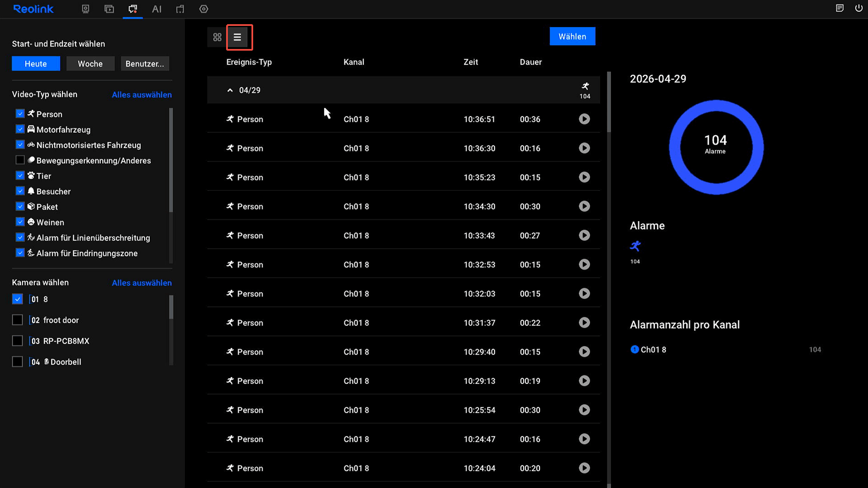The image size is (868, 488).
Task: Open the settings gear tab
Action: [204, 9]
